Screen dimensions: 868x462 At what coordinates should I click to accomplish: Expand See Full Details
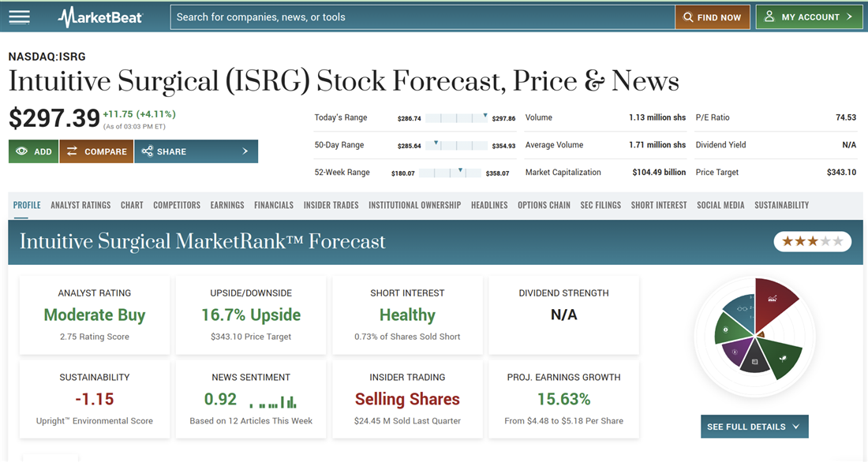(754, 427)
